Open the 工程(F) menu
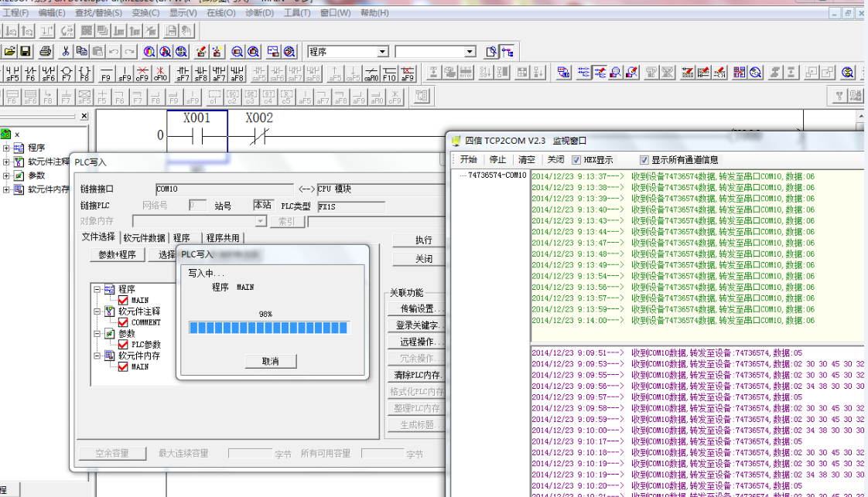This screenshot has height=497, width=868. [15, 12]
